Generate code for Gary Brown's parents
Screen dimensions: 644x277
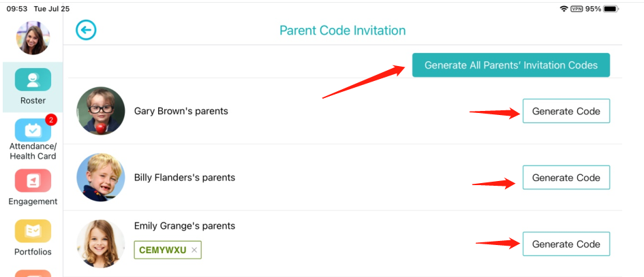tap(566, 111)
